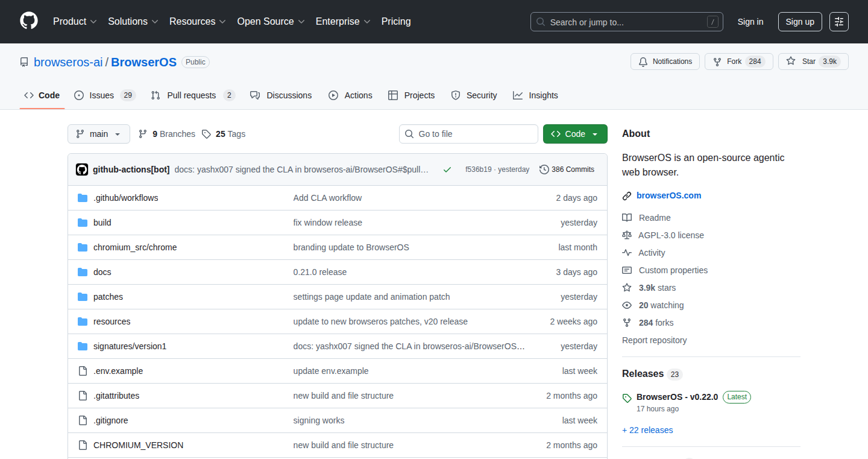Open 'settings page update and animation patch' commit
This screenshot has height=459, width=868.
(x=371, y=297)
